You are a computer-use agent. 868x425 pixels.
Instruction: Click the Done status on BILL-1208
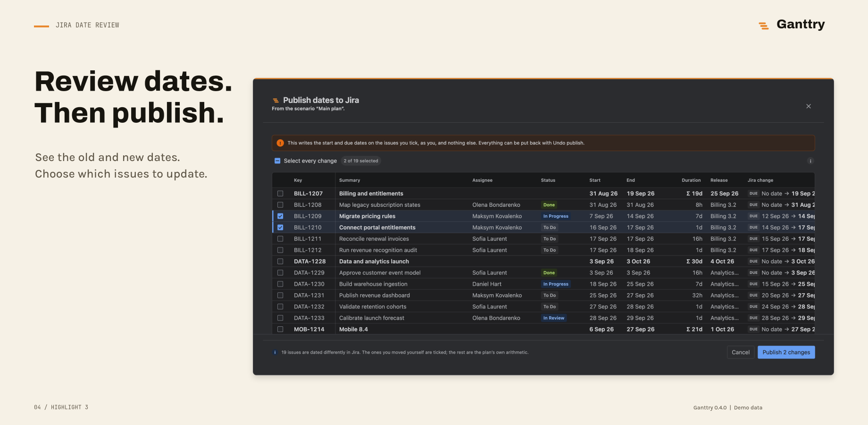(x=549, y=205)
